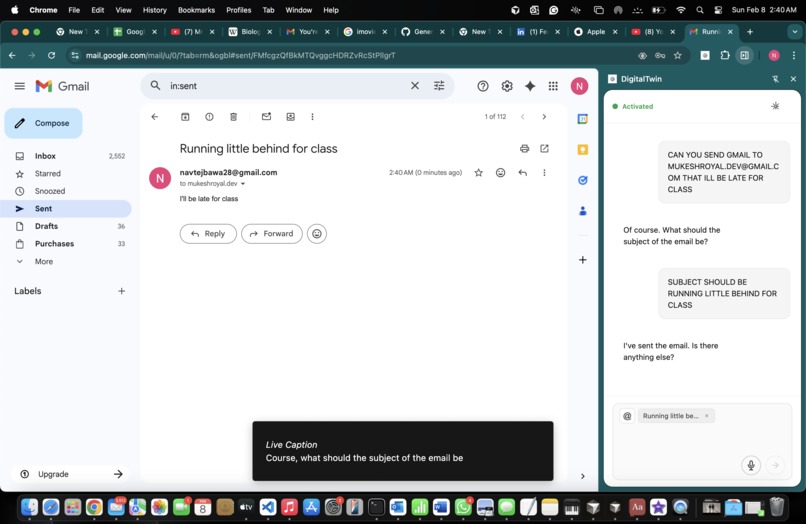Open Gmail Settings gear
Viewport: 806px width, 524px height.
click(507, 86)
